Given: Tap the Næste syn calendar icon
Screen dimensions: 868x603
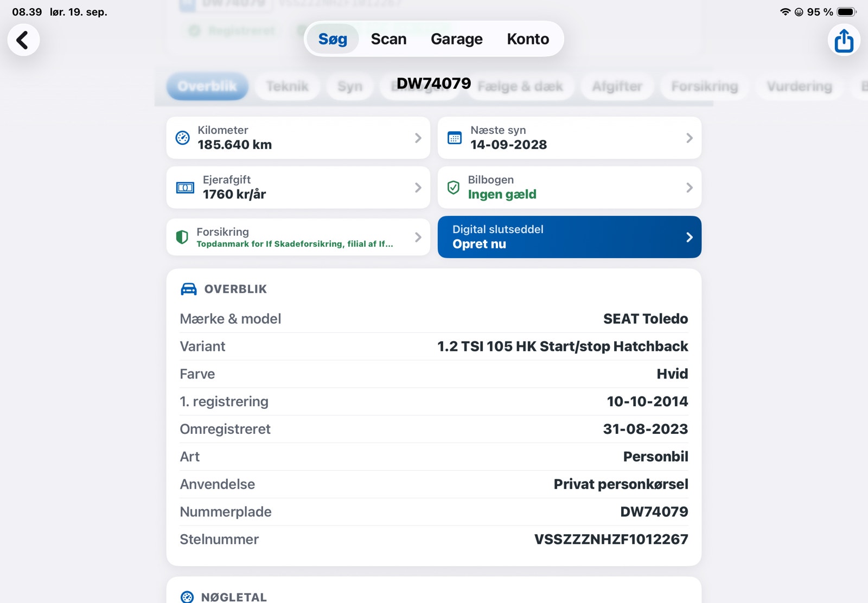Looking at the screenshot, I should 455,138.
